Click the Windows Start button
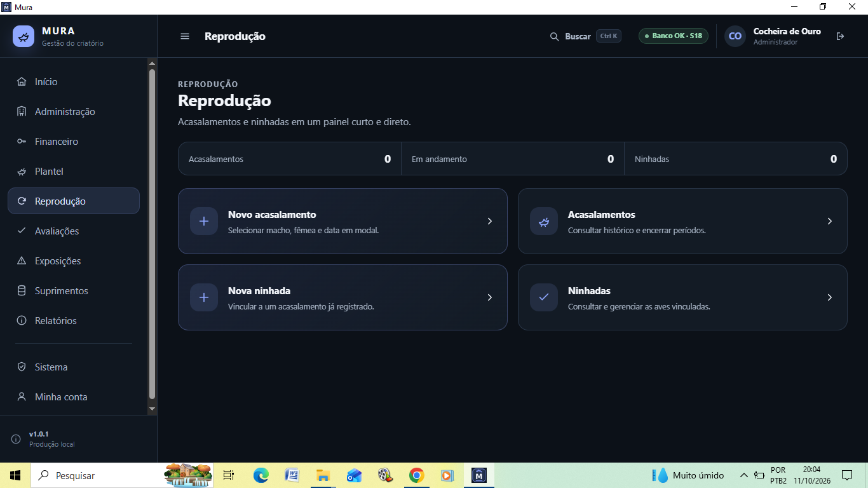Screen dimensions: 868x488 [15, 475]
